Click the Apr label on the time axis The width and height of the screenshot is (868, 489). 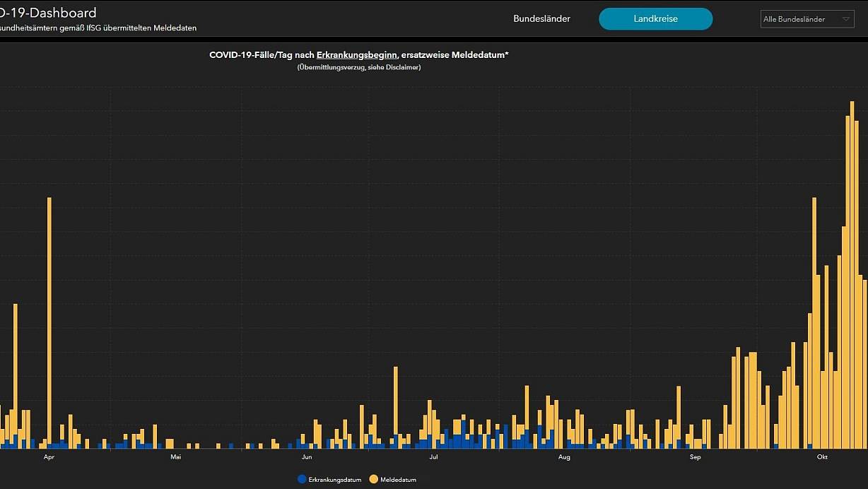49,457
